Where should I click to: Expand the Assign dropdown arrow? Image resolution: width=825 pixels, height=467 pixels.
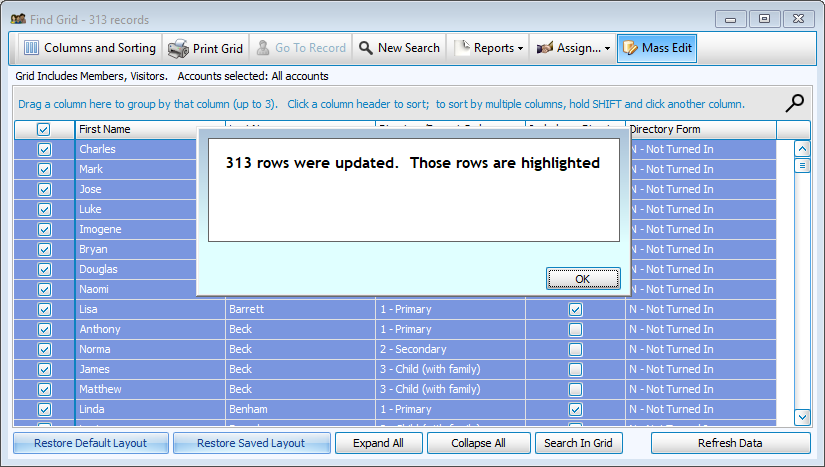(608, 48)
